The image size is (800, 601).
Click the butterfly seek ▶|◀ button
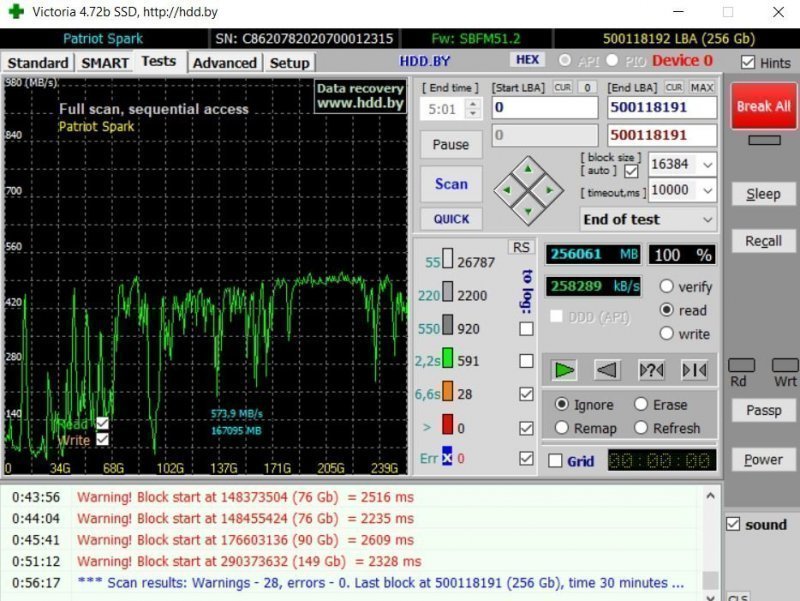694,370
